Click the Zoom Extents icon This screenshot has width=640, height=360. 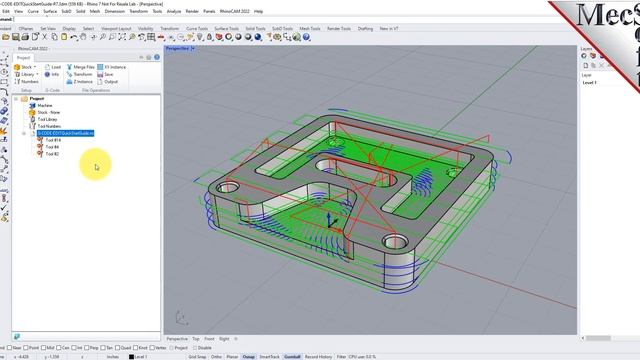click(122, 37)
